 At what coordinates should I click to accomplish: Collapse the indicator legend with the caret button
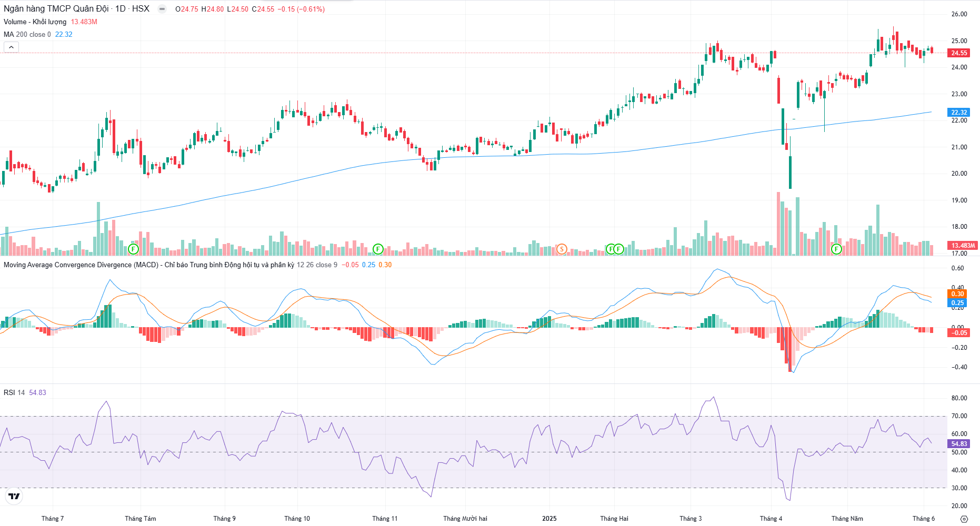pos(11,47)
